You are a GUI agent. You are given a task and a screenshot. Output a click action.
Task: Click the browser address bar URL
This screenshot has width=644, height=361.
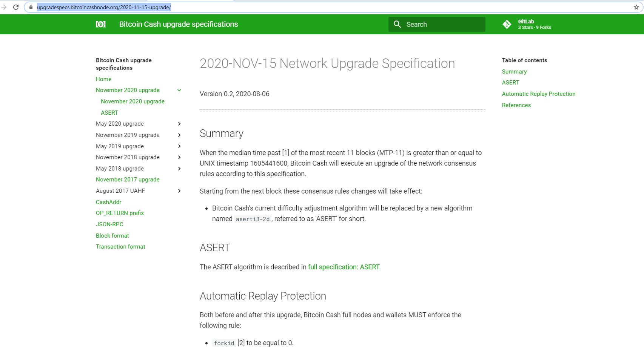pos(104,7)
